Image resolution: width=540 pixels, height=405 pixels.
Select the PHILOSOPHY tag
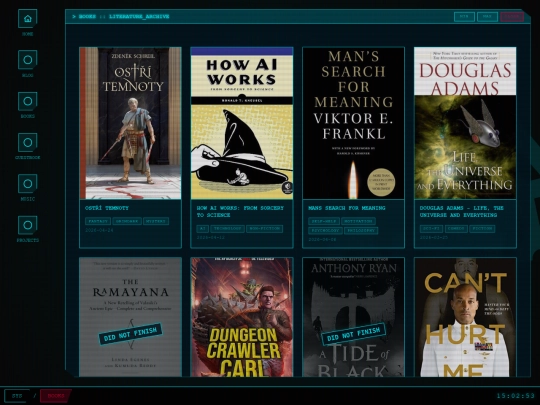(x=361, y=230)
